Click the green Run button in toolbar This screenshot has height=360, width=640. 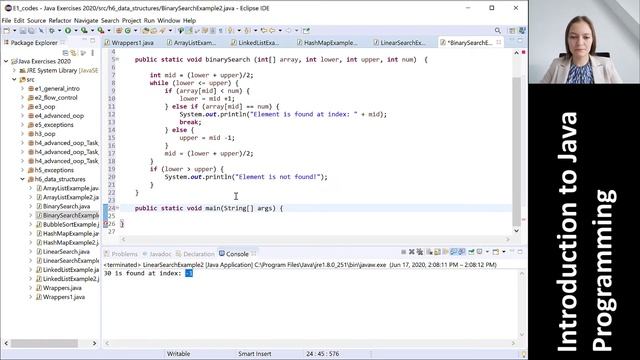tap(68, 31)
